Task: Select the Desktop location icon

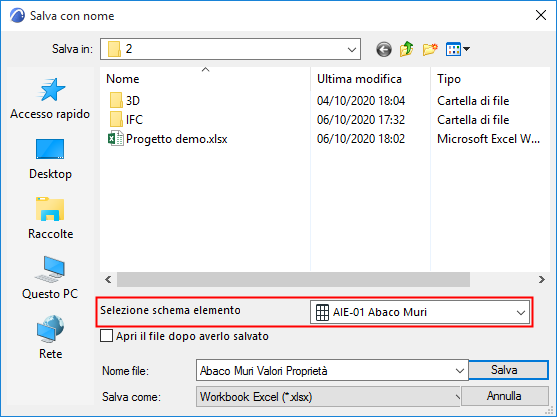Action: [50, 159]
